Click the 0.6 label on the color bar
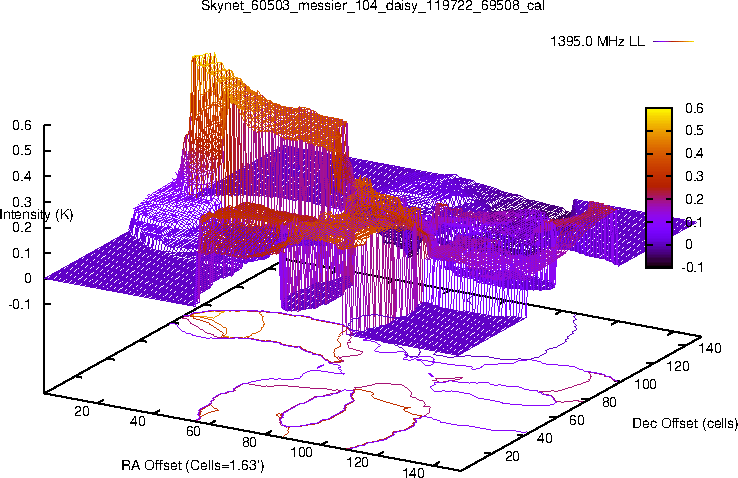738x478 pixels. tap(694, 108)
